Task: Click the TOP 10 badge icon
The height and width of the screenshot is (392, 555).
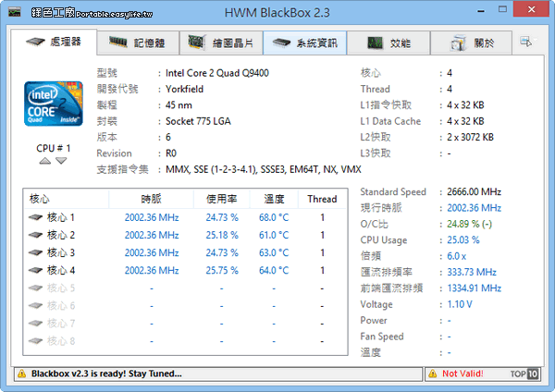Action: pos(524,374)
